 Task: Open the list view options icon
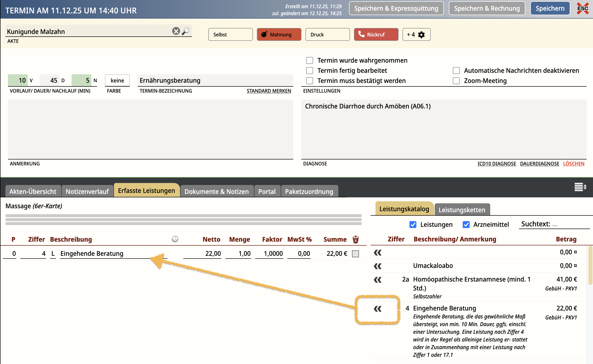[580, 187]
